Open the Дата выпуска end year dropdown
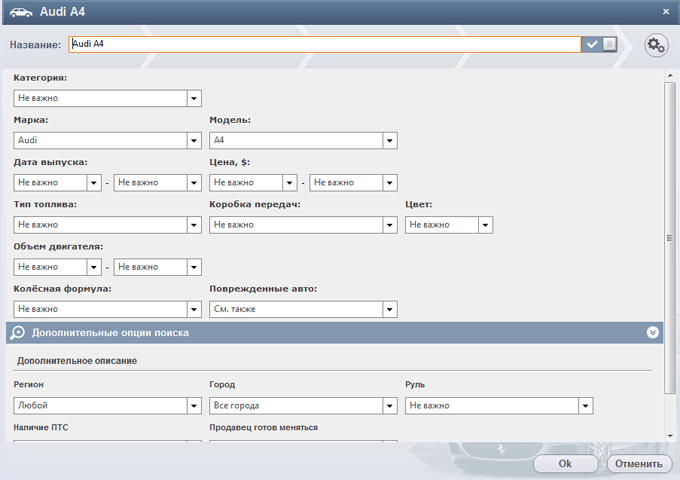This screenshot has height=480, width=680. click(x=157, y=183)
